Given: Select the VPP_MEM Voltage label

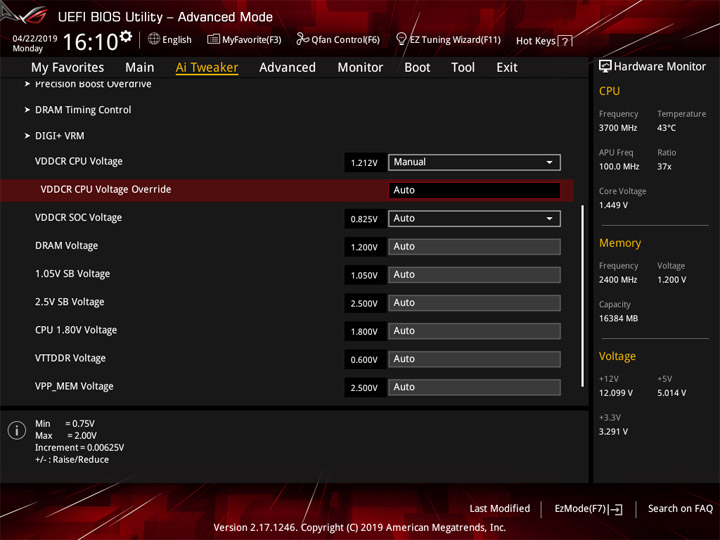Looking at the screenshot, I should tap(74, 387).
